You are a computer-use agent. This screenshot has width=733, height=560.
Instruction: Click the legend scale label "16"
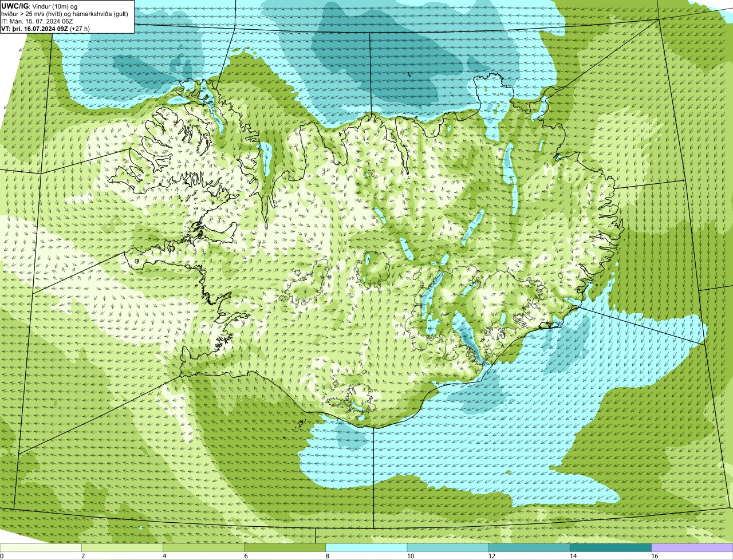click(654, 556)
